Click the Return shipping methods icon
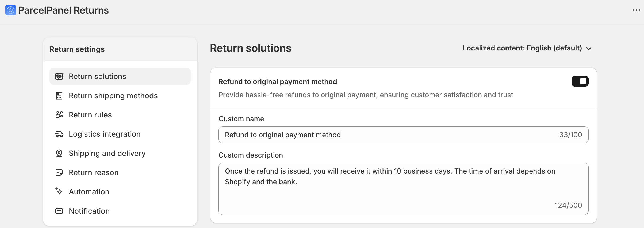Viewport: 644px width, 228px height. [59, 96]
